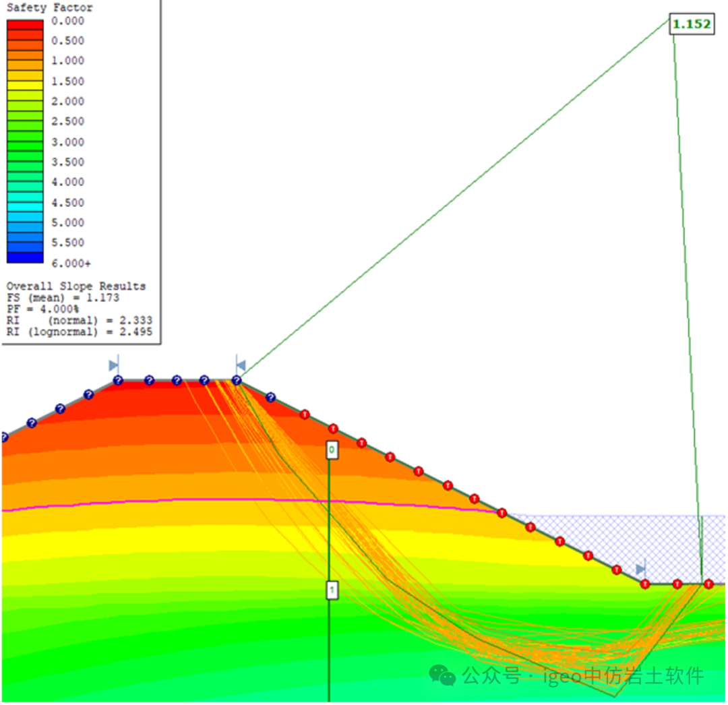
Task: Select the "0" label box on vertical line
Action: 332,450
